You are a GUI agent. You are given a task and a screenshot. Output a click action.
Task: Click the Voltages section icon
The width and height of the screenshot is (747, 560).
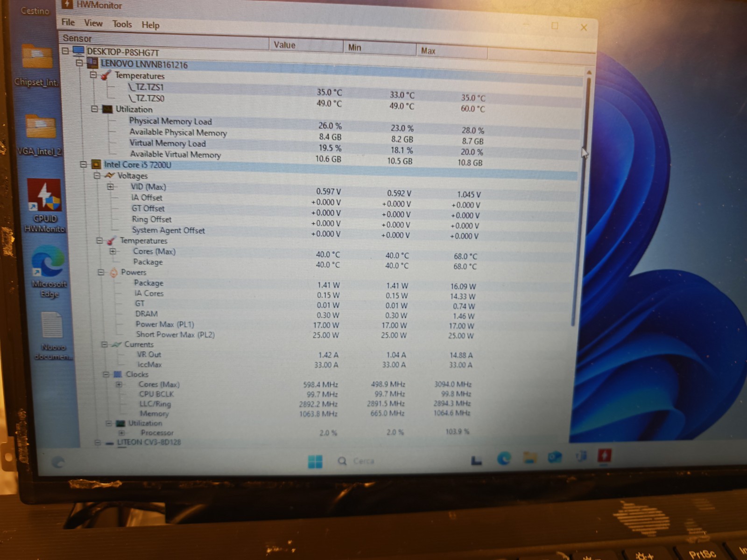pos(110,175)
